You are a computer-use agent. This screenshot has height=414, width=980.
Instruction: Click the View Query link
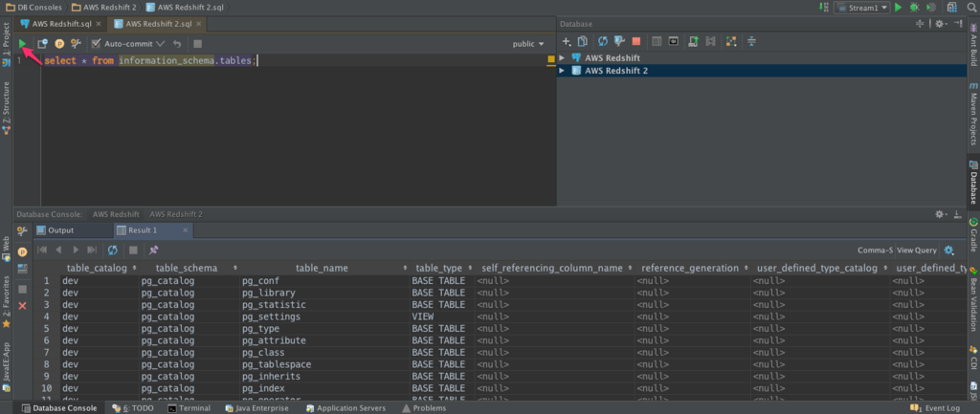[916, 250]
